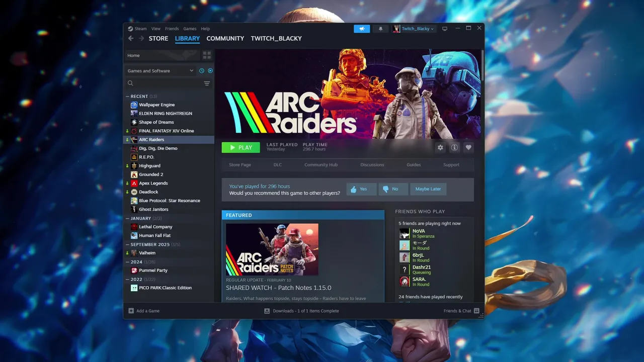Collapse the RECENT category

127,96
